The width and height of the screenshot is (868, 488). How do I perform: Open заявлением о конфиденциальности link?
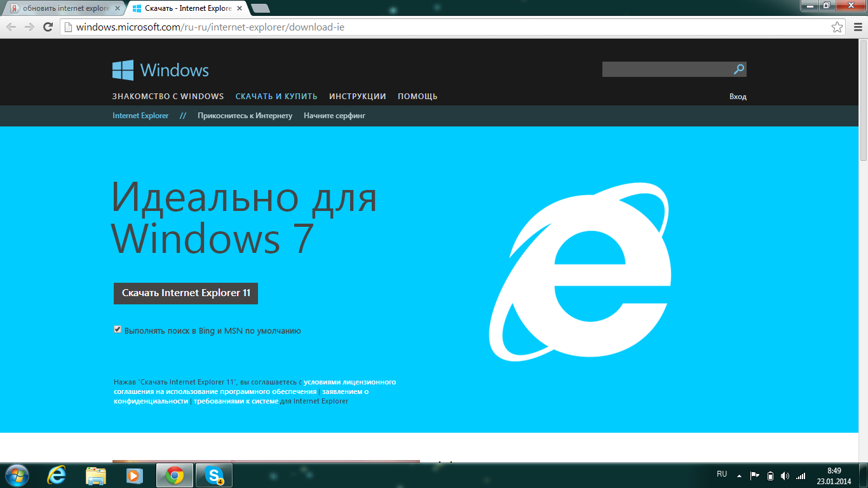coord(241,396)
